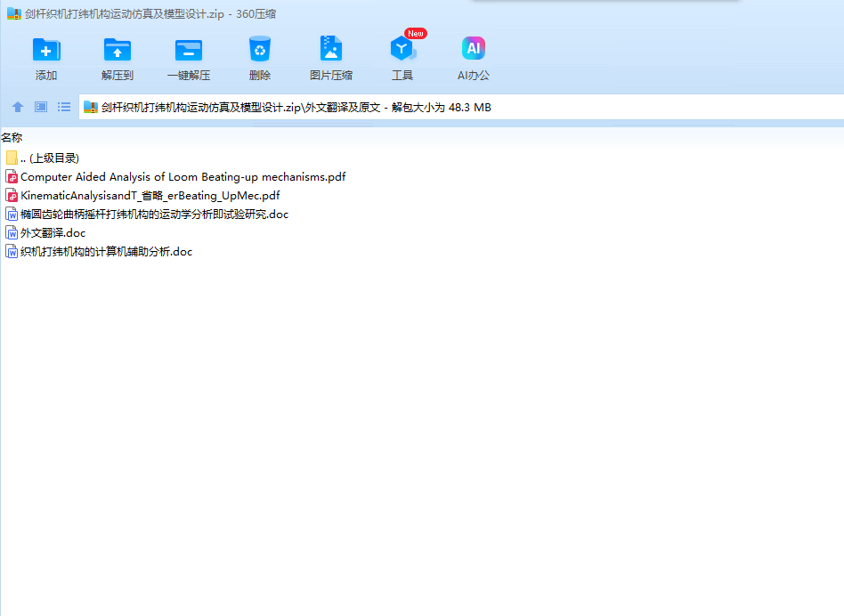Select 椭圆齿轮曲柄摇杆打纬机构的运动学分析即试验研究.doc
The width and height of the screenshot is (844, 616).
tap(148, 215)
